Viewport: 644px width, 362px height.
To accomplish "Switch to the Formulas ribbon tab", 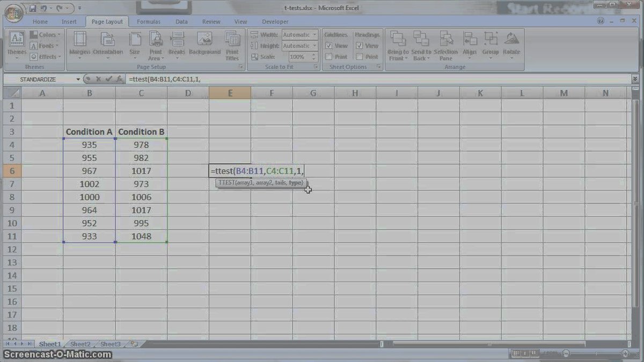I will [x=149, y=22].
